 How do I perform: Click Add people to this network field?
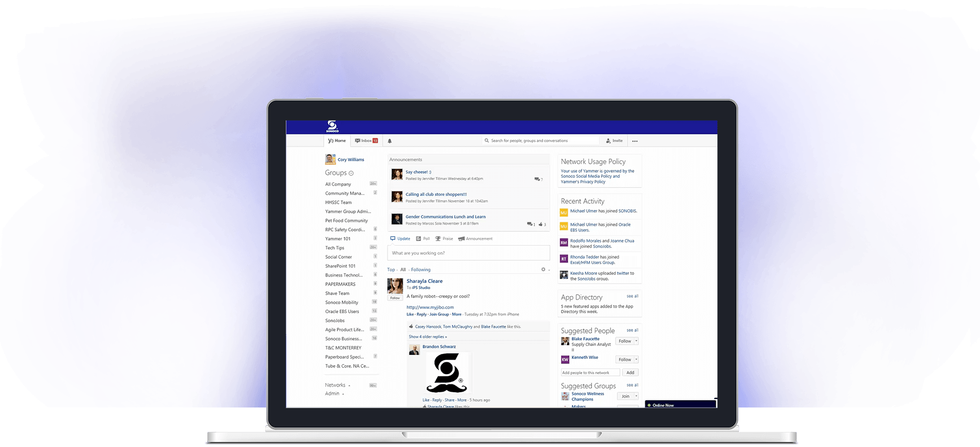(x=590, y=373)
